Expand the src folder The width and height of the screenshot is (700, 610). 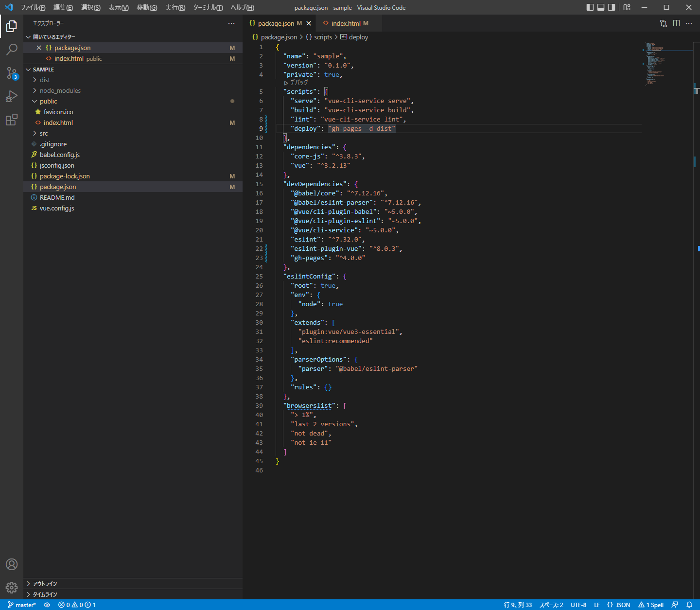133,133
